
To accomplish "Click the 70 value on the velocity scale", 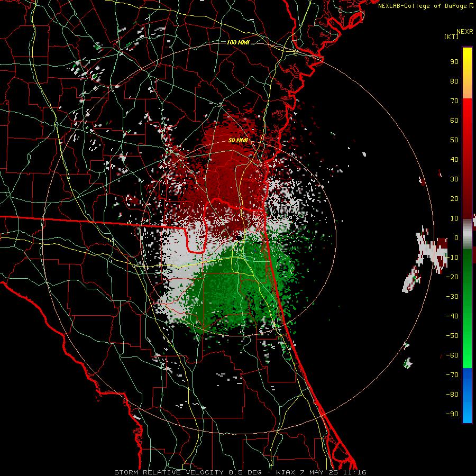I will tap(454, 101).
